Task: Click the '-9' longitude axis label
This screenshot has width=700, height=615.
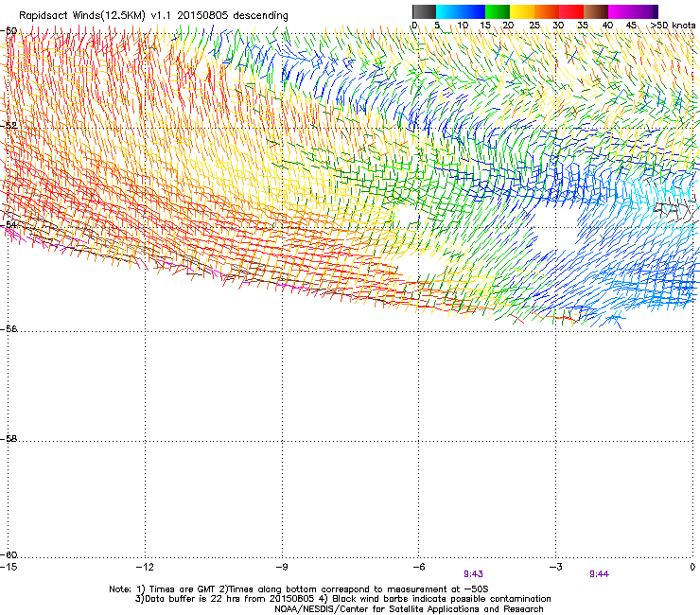Action: tap(282, 567)
